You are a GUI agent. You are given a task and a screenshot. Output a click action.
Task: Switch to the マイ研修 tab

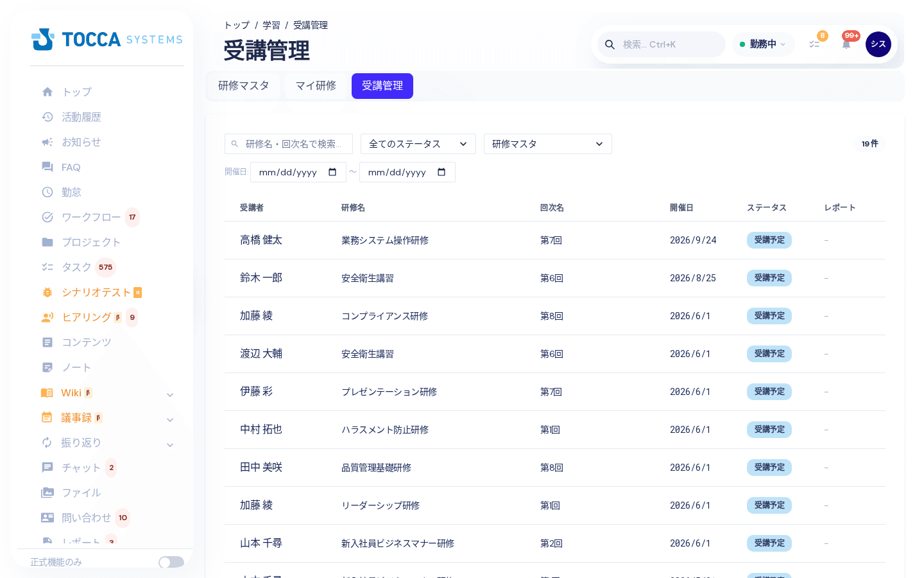pos(316,86)
